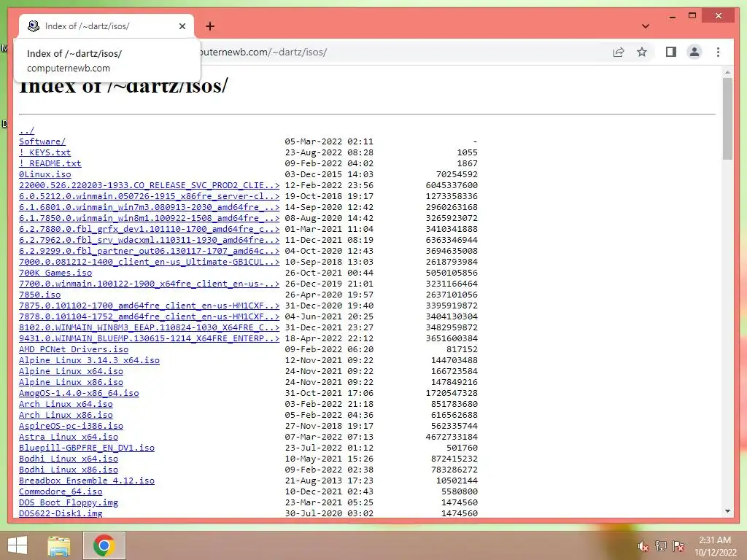This screenshot has width=747, height=560.
Task: Open the Software/ folder link
Action: (x=42, y=141)
